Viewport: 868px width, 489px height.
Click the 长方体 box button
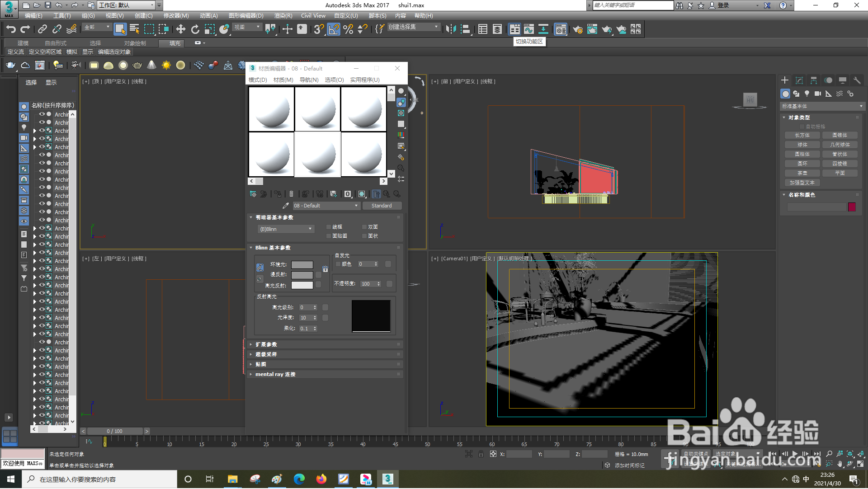(802, 135)
